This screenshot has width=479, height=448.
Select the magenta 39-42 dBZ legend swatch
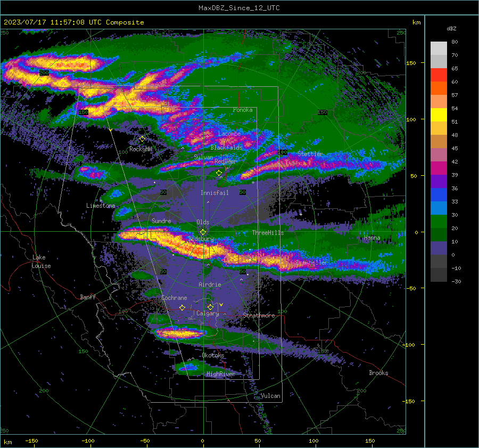click(439, 168)
